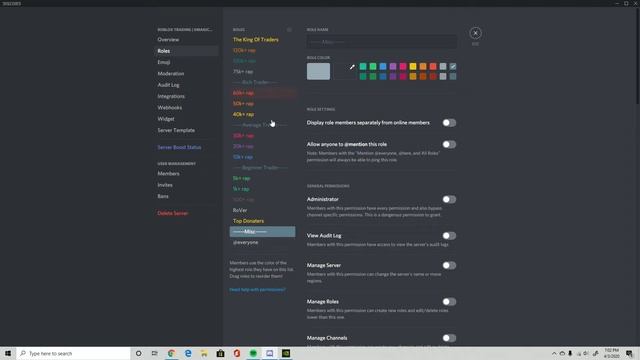This screenshot has height=360, width=640.
Task: Choose the bright yellow role color swatch
Action: click(x=413, y=67)
